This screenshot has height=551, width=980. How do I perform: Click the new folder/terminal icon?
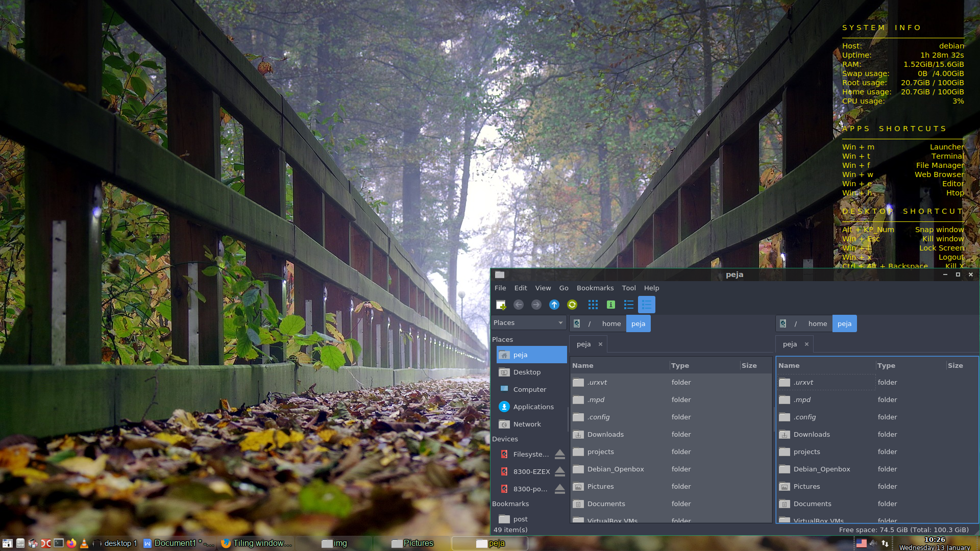coord(500,304)
